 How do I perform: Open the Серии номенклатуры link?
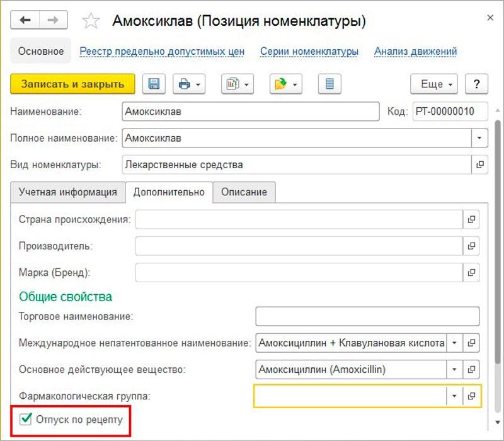tap(309, 51)
